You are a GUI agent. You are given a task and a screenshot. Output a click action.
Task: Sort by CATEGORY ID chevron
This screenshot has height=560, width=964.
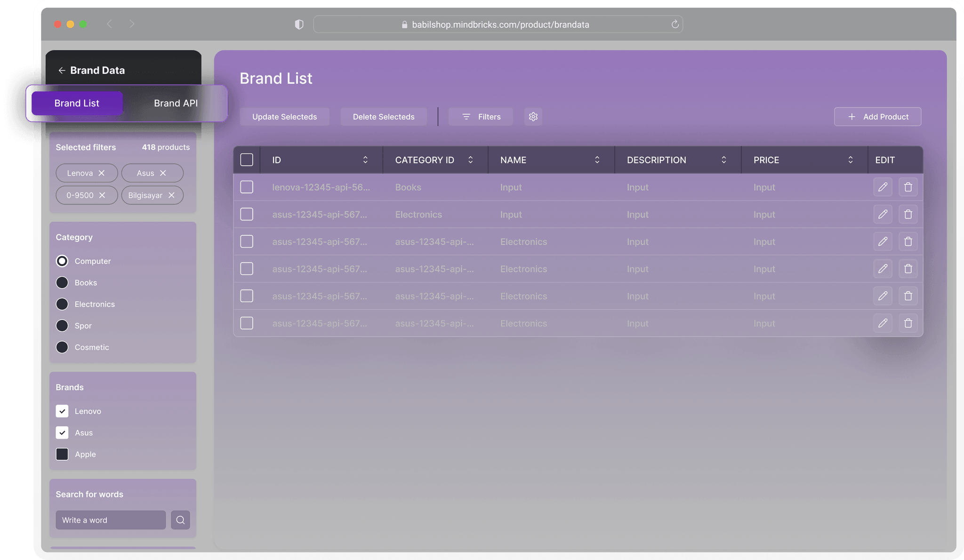470,160
